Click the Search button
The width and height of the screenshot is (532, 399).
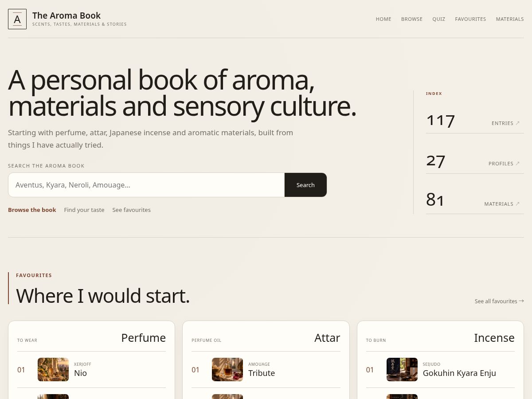pos(305,185)
